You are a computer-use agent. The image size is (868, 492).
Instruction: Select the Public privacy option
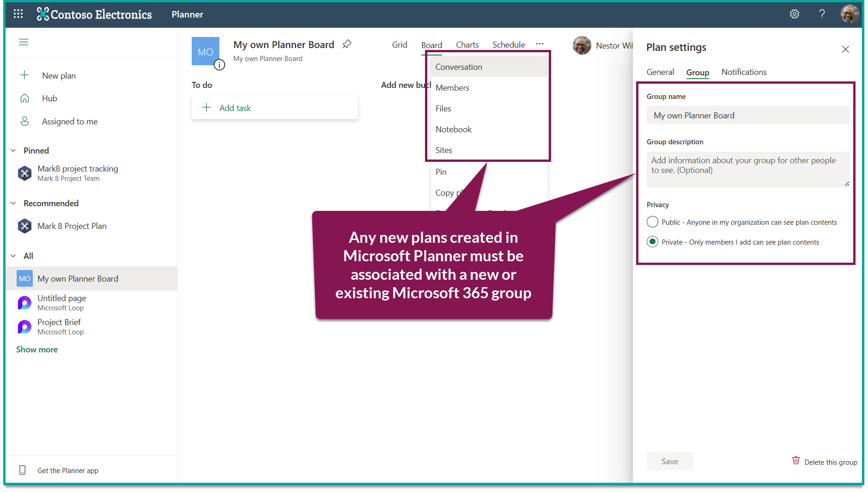click(x=652, y=222)
